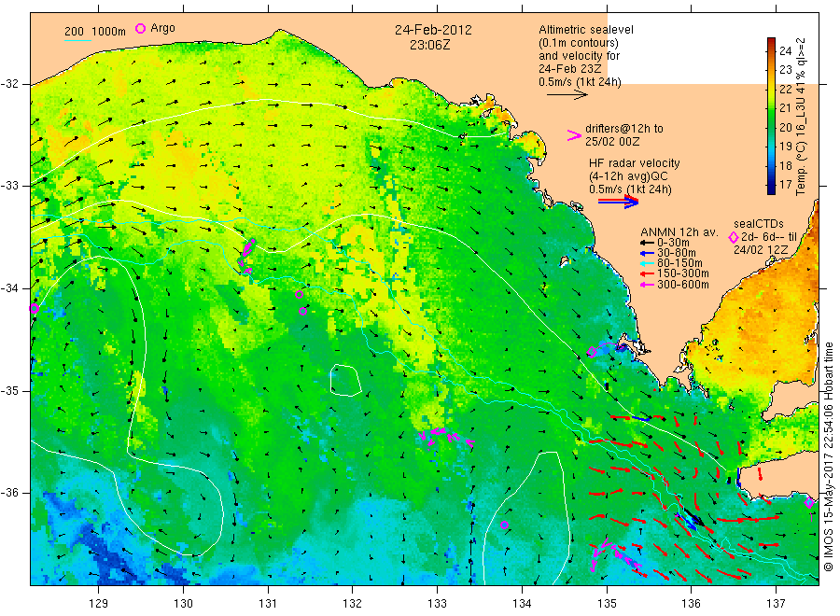Screen dimensions: 840x616
Task: Click the 135 longitude axis label
Action: [607, 604]
